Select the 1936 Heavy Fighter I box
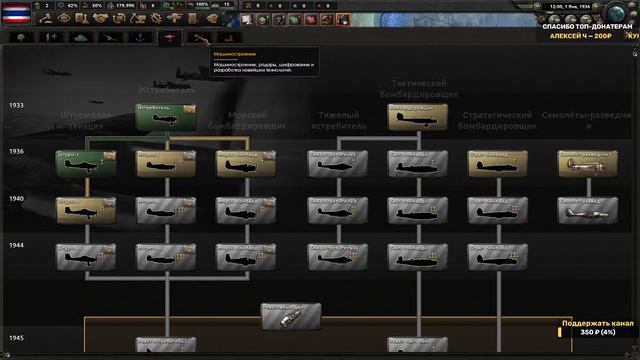 338,164
